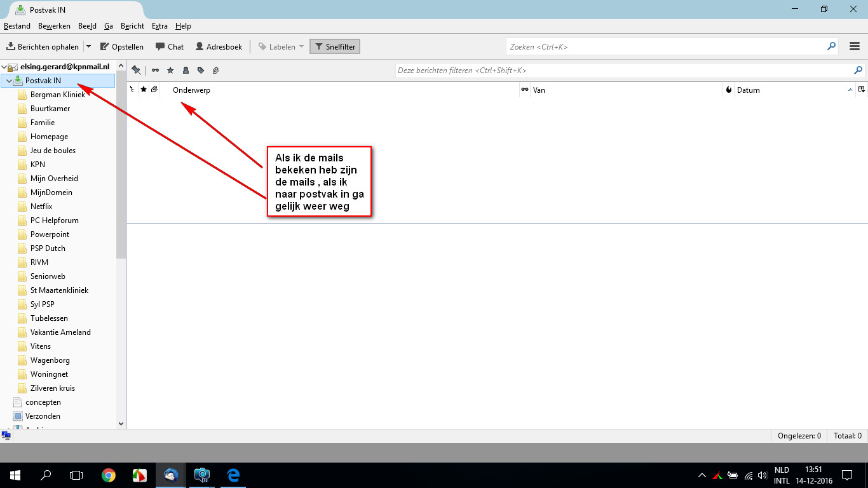
Task: Open the Adresboek toolbar button
Action: point(219,46)
